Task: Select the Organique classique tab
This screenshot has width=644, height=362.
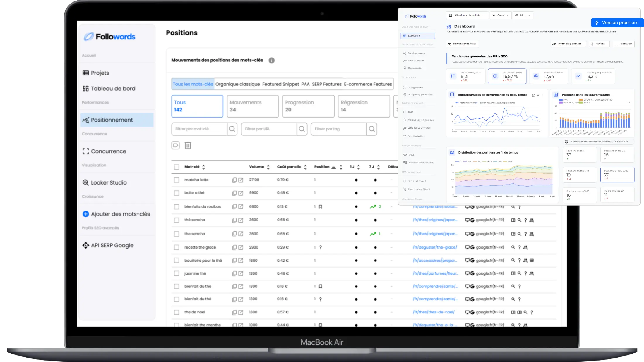Action: [237, 84]
